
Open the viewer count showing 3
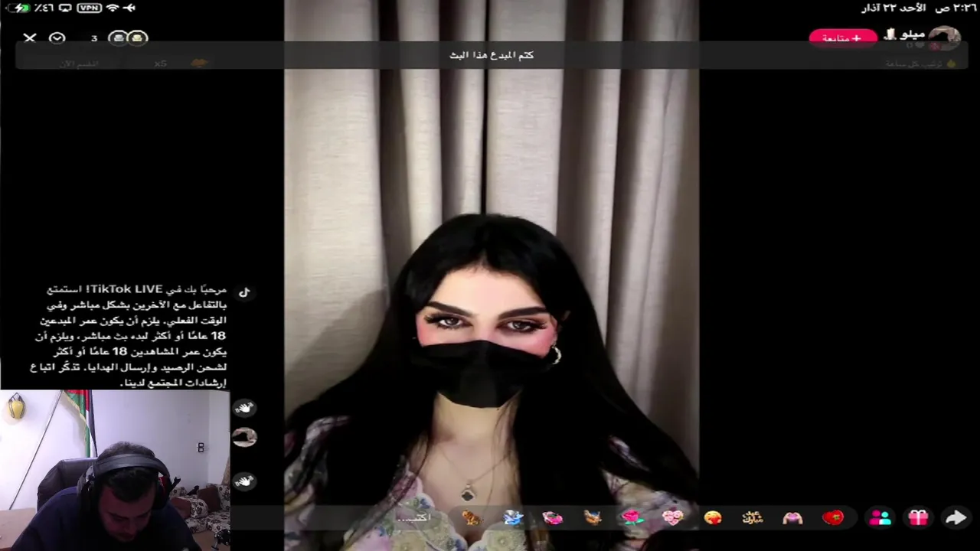[94, 38]
